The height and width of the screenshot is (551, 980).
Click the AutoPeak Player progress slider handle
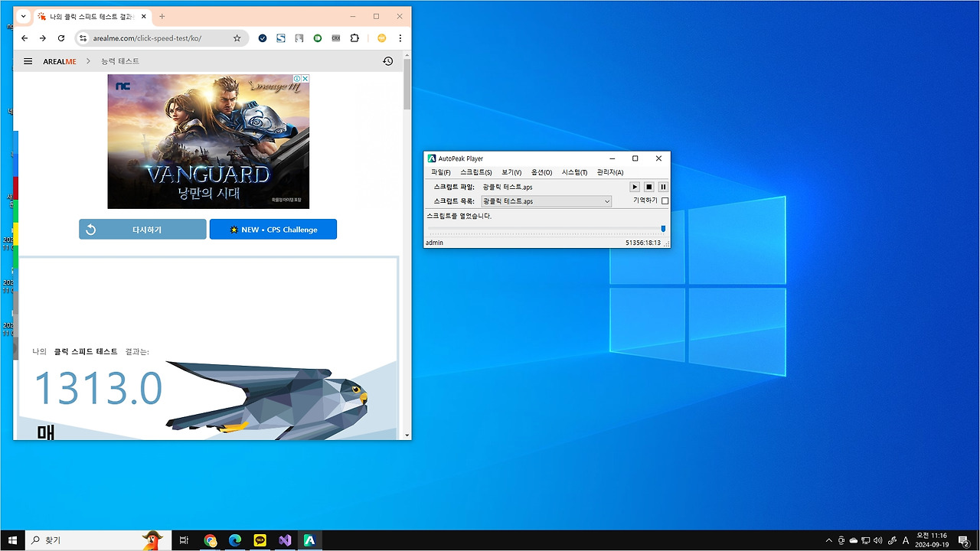(x=663, y=229)
